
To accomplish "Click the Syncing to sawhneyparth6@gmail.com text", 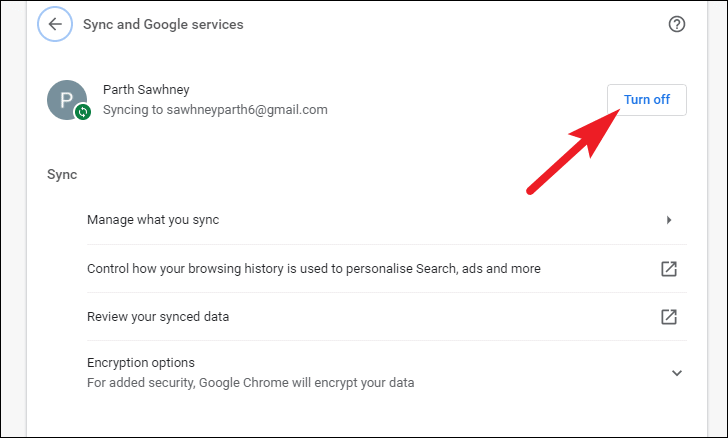I will [x=215, y=110].
